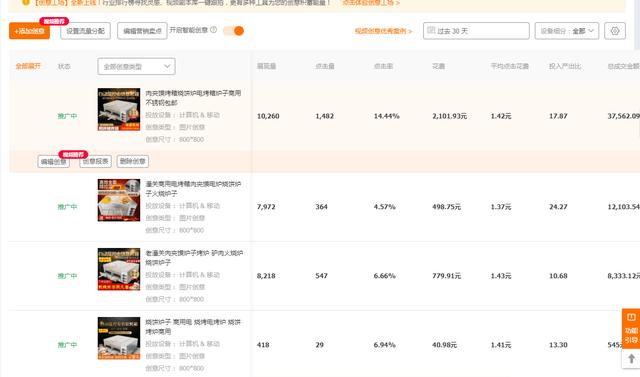The height and width of the screenshot is (377, 640).
Task: Open thumbnail of creative with 7,972 impressions
Action: 119,200
